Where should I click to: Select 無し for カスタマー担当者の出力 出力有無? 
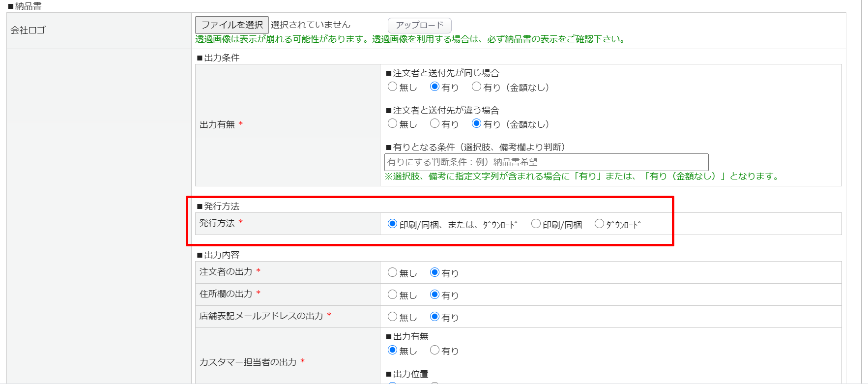(392, 350)
